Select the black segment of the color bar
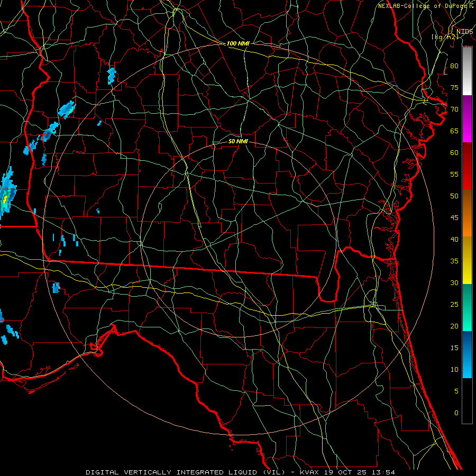 click(467, 401)
